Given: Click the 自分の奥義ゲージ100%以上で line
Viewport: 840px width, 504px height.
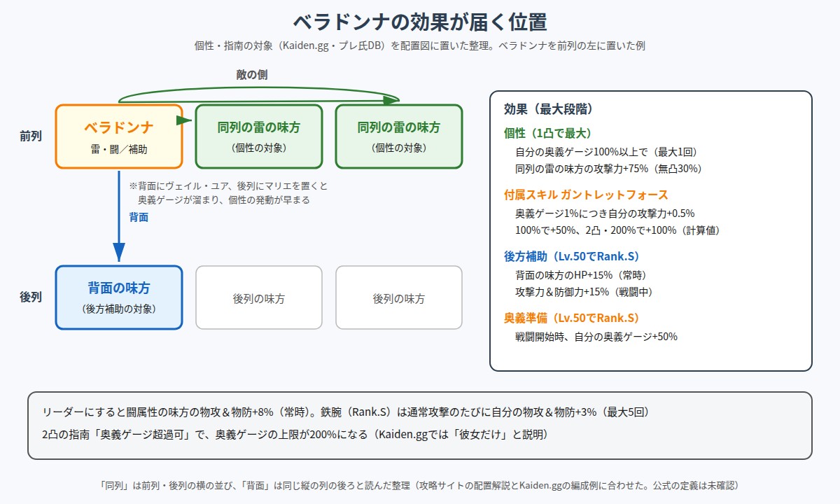Looking at the screenshot, I should click(x=606, y=151).
